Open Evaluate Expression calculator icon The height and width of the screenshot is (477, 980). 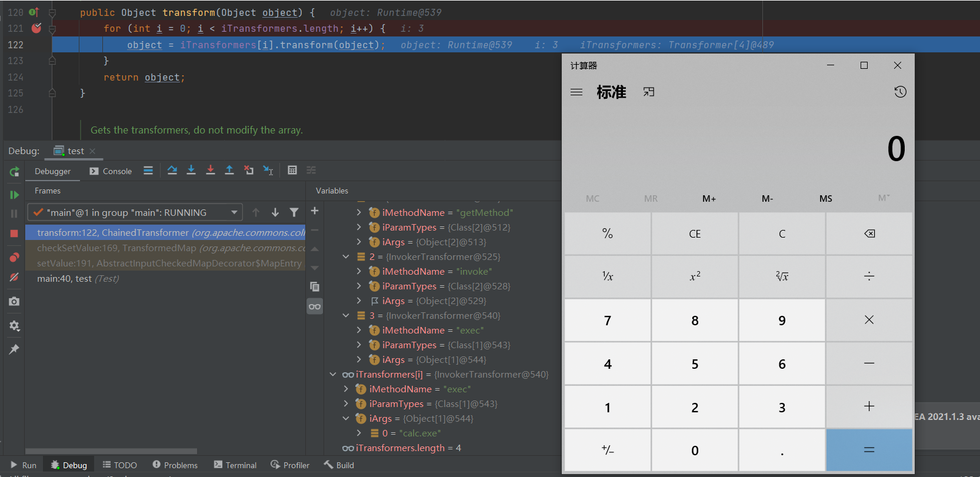(292, 170)
